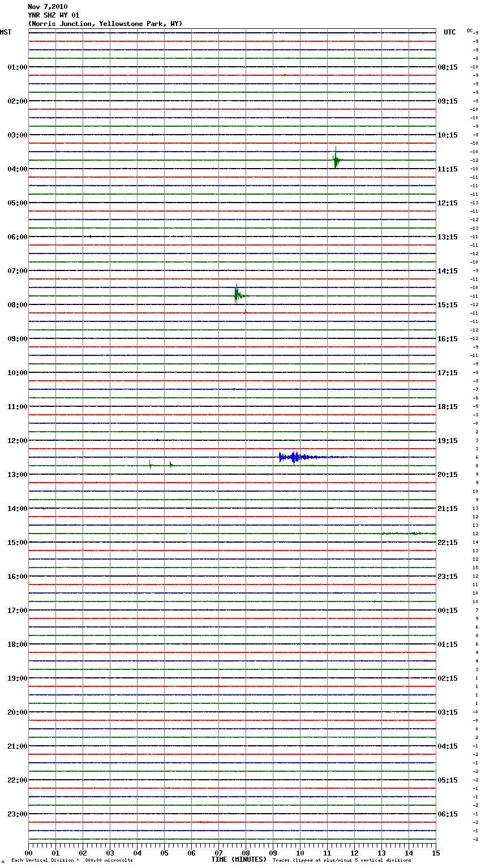The image size is (481, 868).
Task: Click the small red spike after 08:00 MST
Action: (x=245, y=312)
